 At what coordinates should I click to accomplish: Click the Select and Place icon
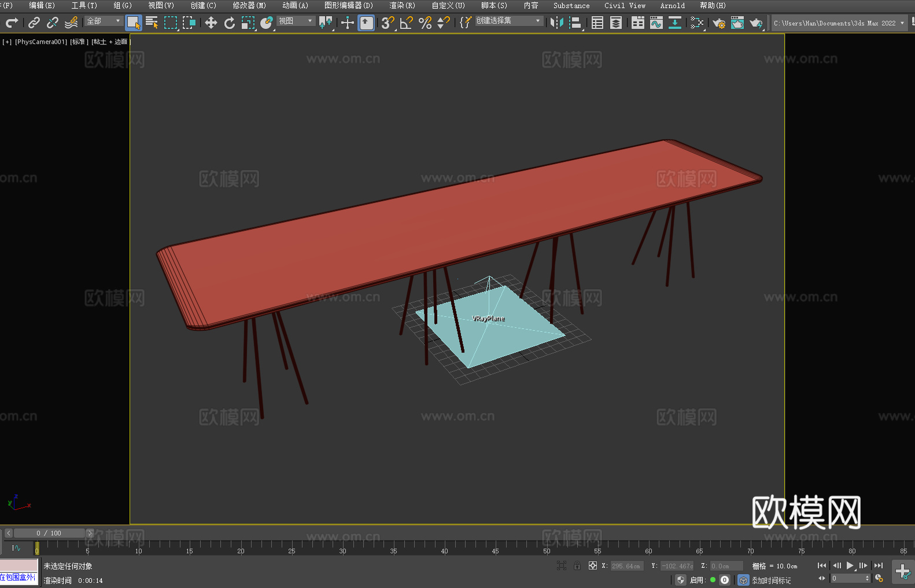pos(267,23)
